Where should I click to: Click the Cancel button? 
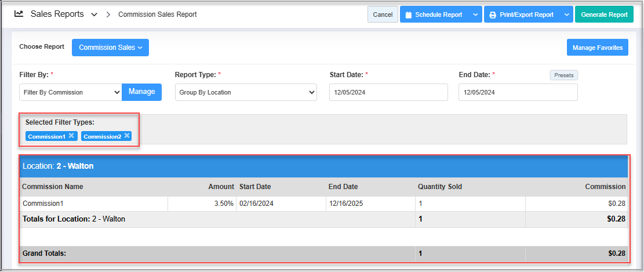tap(383, 14)
